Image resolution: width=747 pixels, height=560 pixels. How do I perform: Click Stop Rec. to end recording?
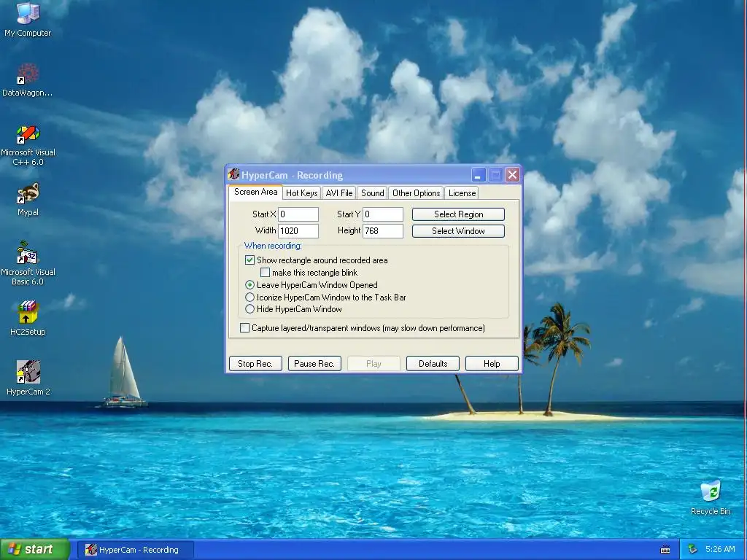pos(255,363)
